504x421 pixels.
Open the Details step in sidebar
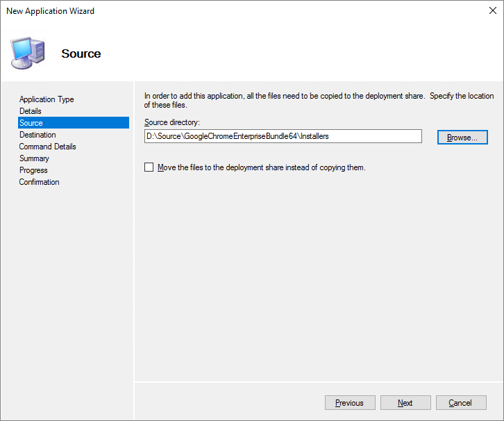(31, 111)
